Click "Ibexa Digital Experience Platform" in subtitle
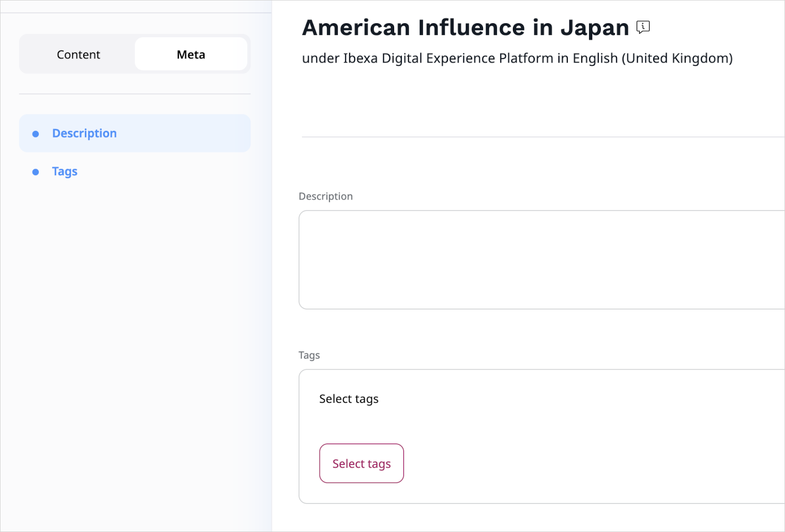The height and width of the screenshot is (532, 785). [x=448, y=58]
